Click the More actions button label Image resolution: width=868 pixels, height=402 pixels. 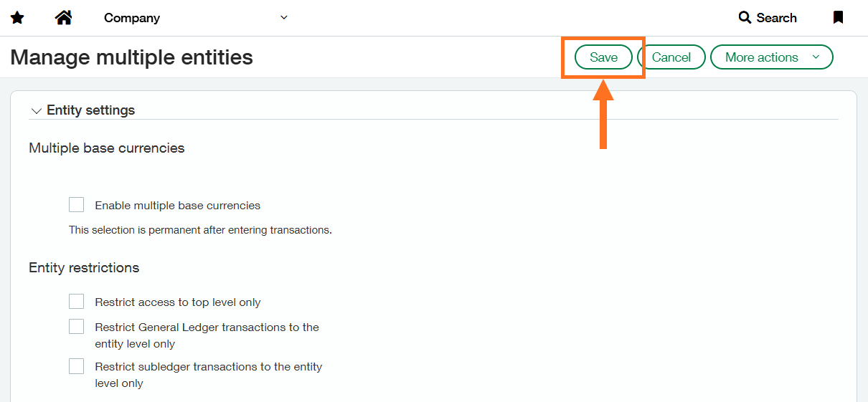(762, 57)
